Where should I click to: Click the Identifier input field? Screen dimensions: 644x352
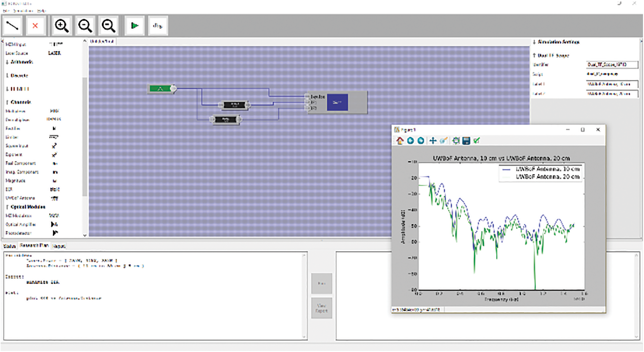pos(612,65)
